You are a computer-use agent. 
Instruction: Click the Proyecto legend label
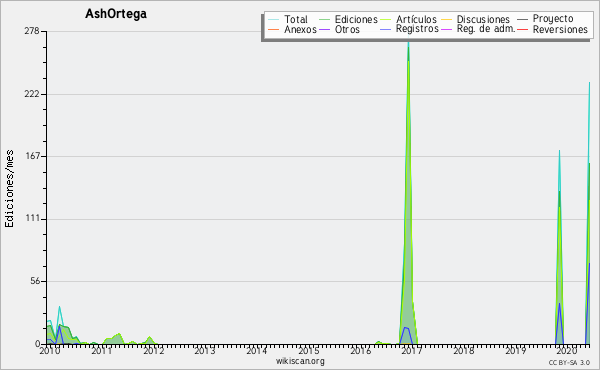[553, 19]
